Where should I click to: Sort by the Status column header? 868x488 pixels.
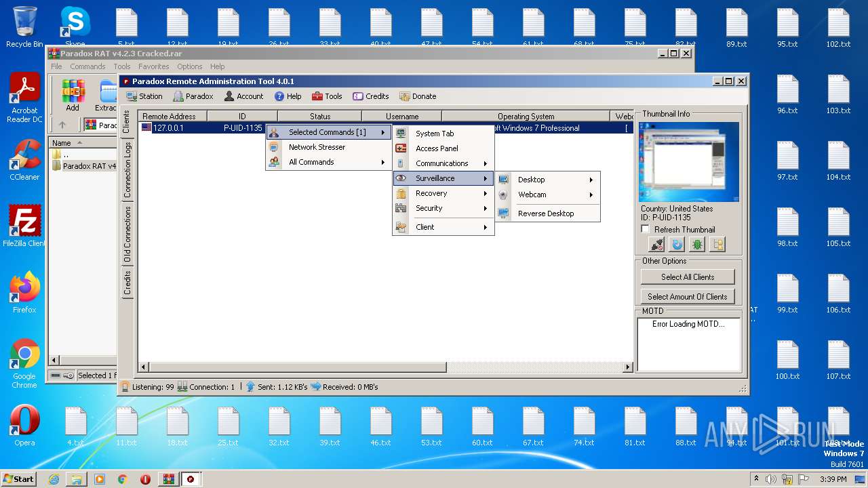click(x=320, y=117)
